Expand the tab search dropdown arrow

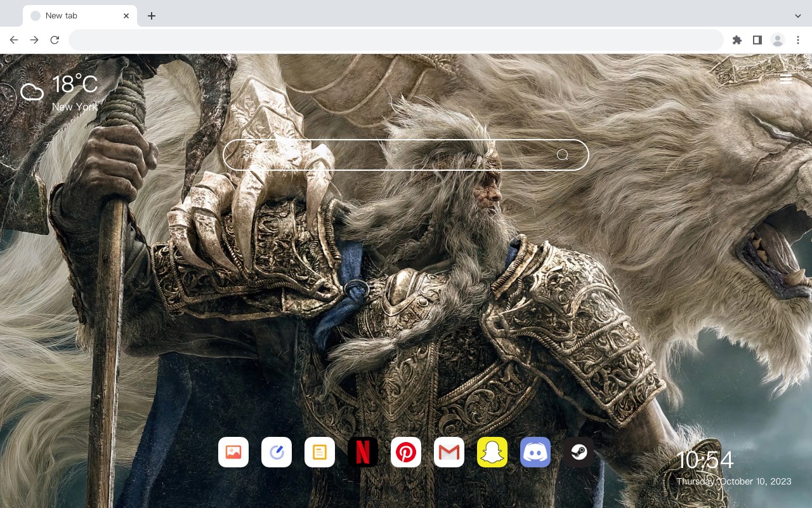(x=798, y=16)
